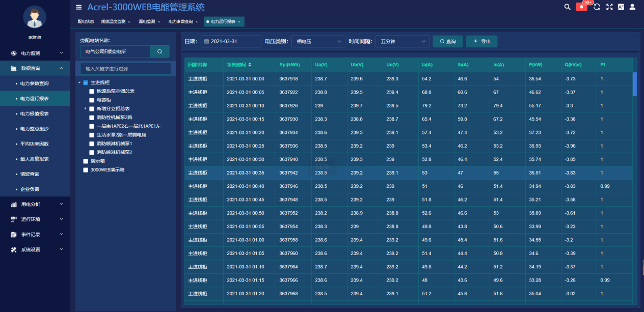The image size is (644, 312).
Task: Check the 地源热泵空调总表 checkbox
Action: (92, 91)
